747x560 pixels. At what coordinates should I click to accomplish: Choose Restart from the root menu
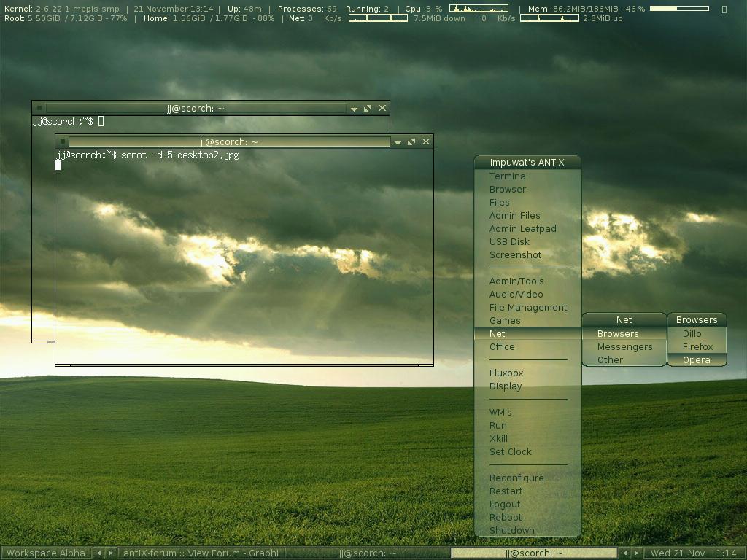point(528,491)
